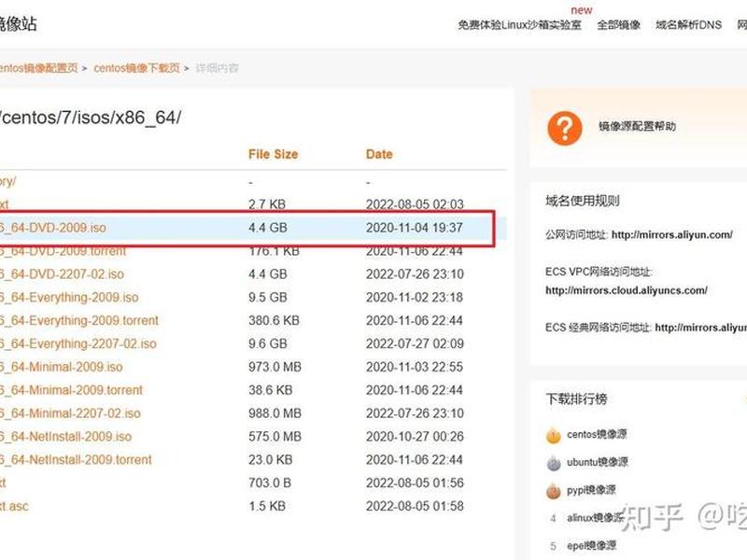Click the 4.4 GB size of DVD-2009.iso
Screen dimensions: 747x560
click(268, 228)
